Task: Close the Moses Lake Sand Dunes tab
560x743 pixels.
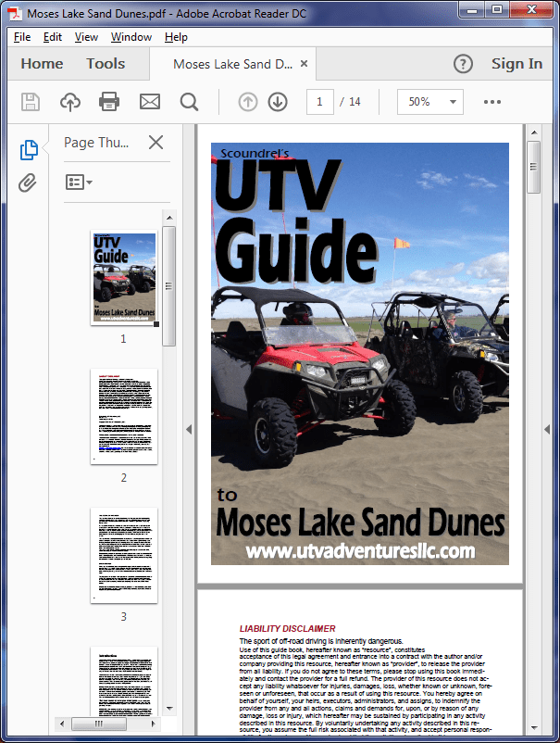Action: (x=305, y=64)
